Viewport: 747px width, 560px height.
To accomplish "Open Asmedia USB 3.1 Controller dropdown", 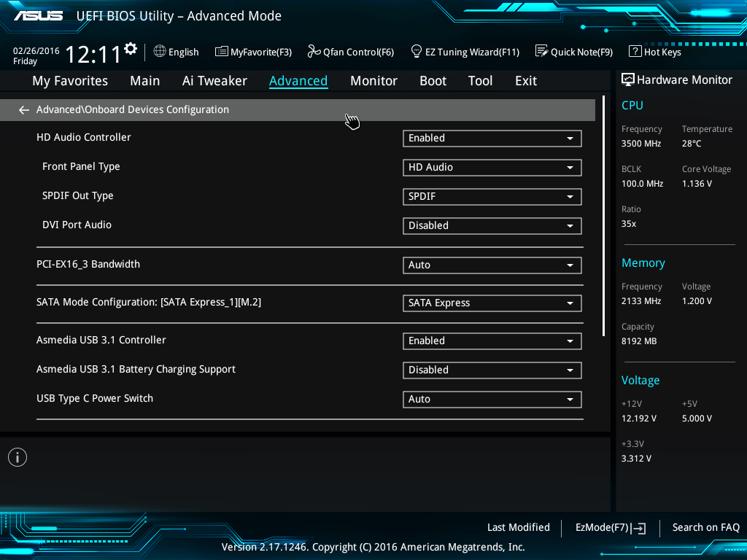I will 492,341.
